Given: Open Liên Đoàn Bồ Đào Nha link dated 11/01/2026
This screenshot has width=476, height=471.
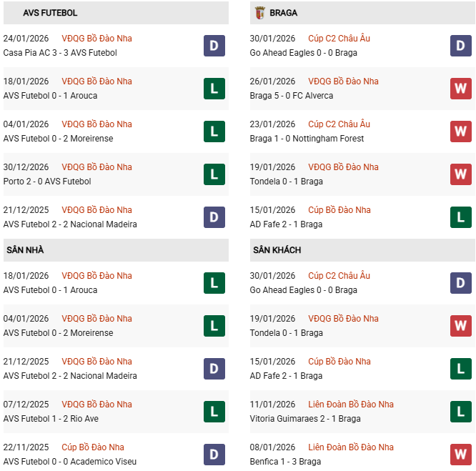Looking at the screenshot, I should tap(351, 405).
